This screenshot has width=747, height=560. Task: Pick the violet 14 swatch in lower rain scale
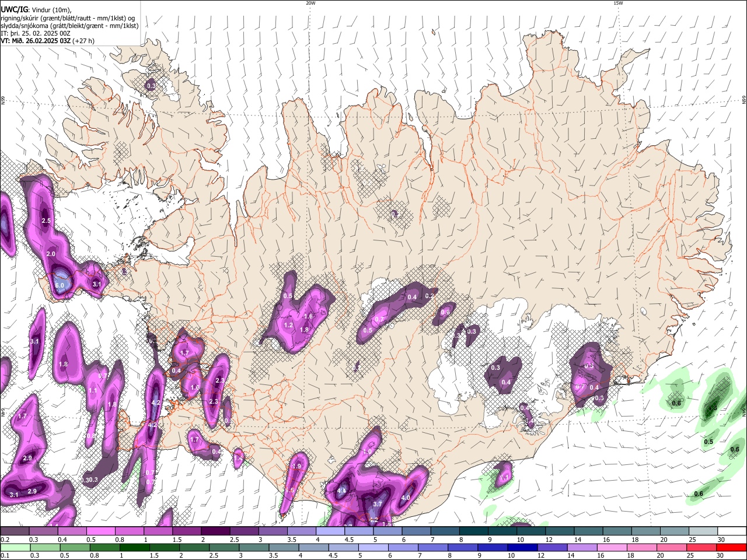pos(582,548)
